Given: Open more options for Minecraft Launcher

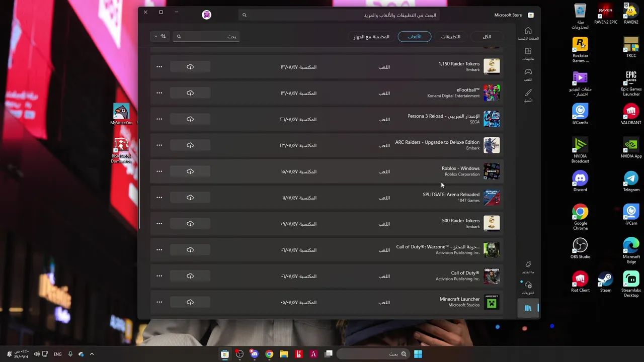Looking at the screenshot, I should tap(159, 302).
